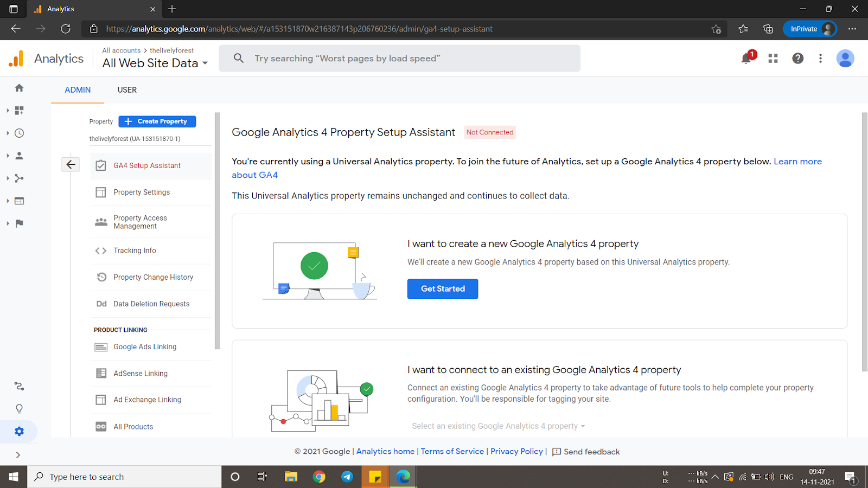Open the Edge settings and more menu
Image resolution: width=868 pixels, height=488 pixels.
point(852,29)
